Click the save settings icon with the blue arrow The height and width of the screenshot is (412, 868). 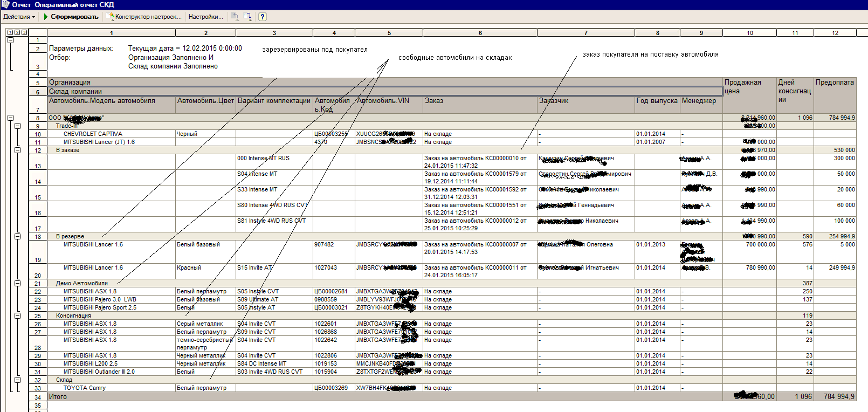point(247,17)
